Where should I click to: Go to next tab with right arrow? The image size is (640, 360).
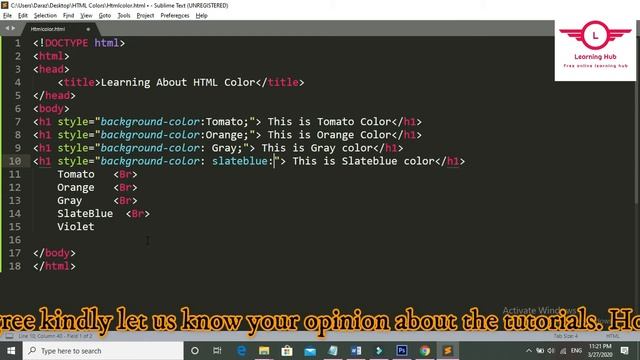click(x=13, y=28)
